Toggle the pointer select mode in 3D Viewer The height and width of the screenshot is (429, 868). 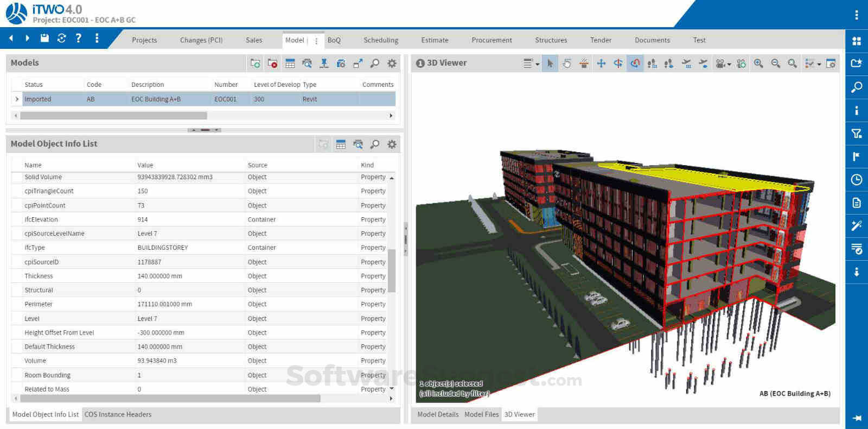550,64
